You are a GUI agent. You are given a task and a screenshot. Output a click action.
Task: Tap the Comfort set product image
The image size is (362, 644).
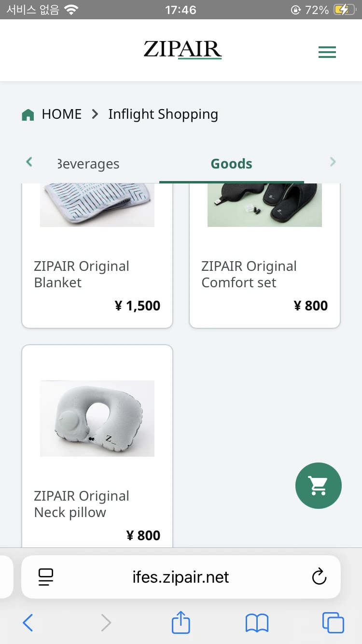coord(265,205)
